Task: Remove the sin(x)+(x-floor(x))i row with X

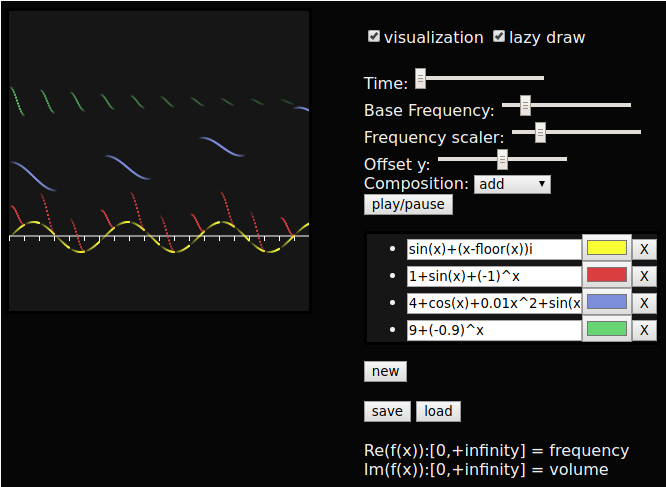Action: [644, 249]
